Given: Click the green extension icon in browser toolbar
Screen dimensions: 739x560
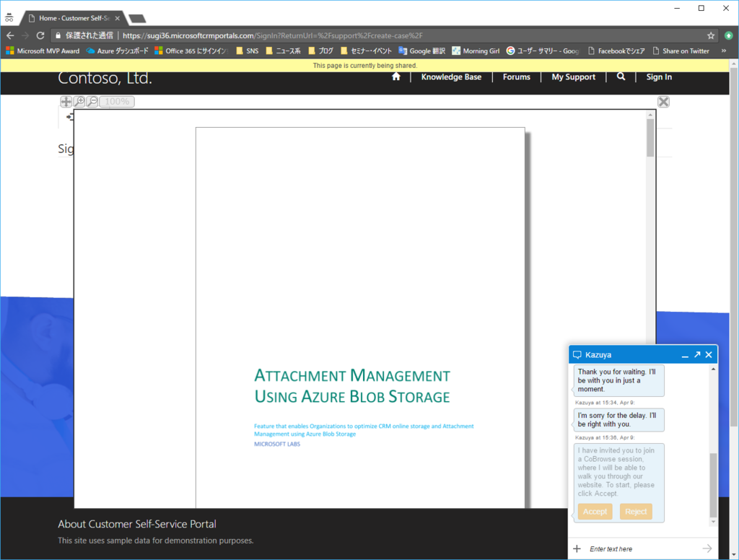Looking at the screenshot, I should tap(729, 36).
